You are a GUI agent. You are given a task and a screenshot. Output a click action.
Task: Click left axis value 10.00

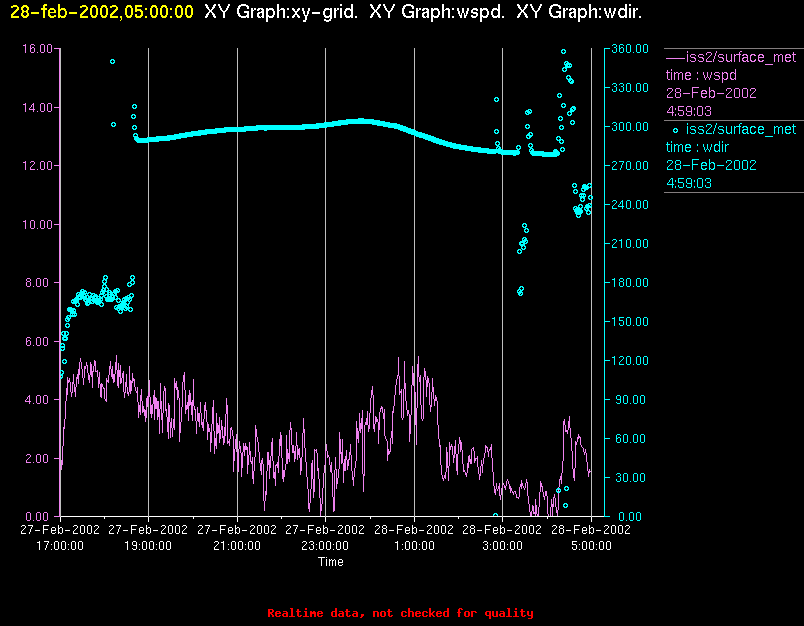coord(37,225)
